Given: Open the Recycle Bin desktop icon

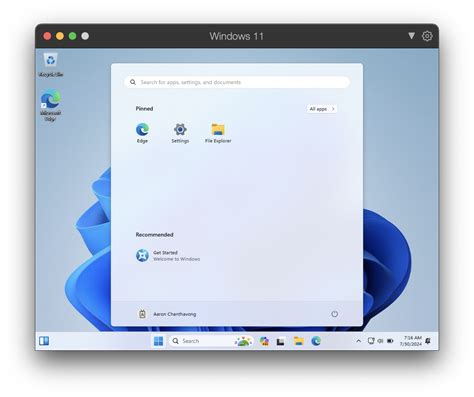Looking at the screenshot, I should click(51, 65).
